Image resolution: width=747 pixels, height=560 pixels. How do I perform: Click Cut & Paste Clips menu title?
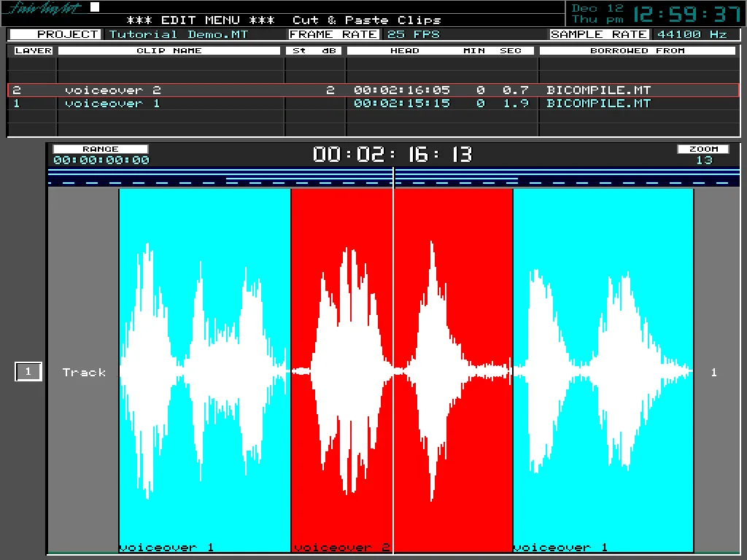click(x=367, y=20)
